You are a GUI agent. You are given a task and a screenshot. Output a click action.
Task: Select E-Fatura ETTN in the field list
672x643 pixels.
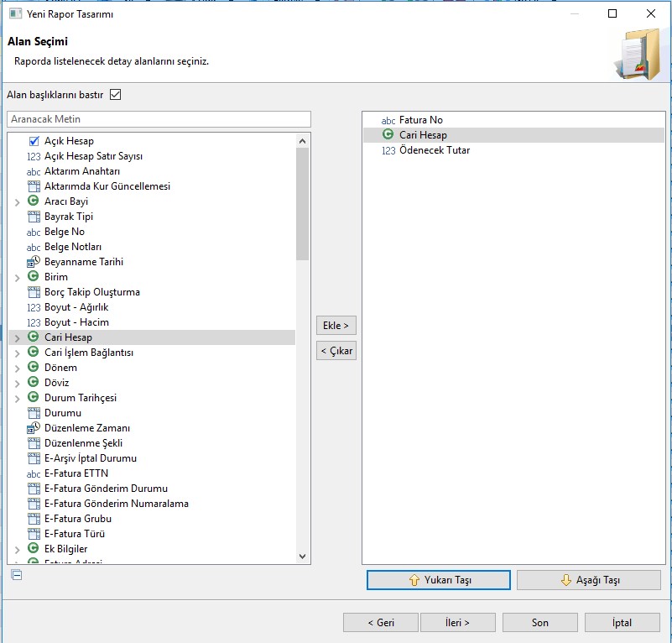[x=76, y=473]
